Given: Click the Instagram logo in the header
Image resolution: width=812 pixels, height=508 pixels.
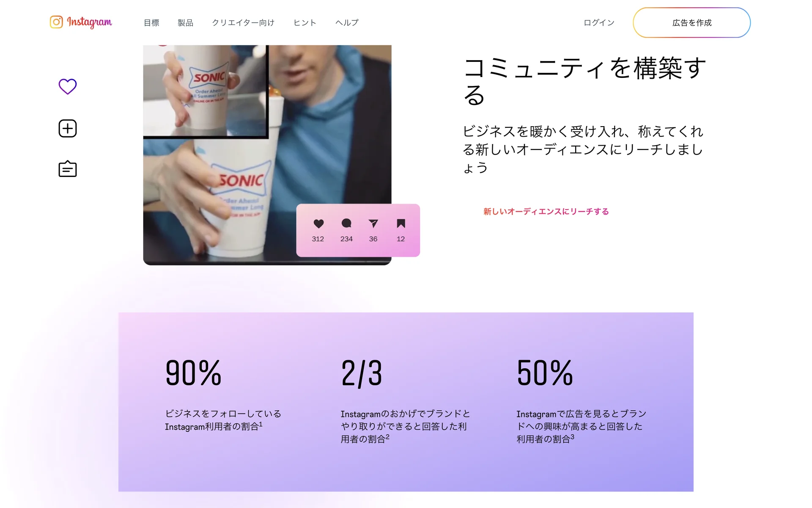Looking at the screenshot, I should pos(81,22).
